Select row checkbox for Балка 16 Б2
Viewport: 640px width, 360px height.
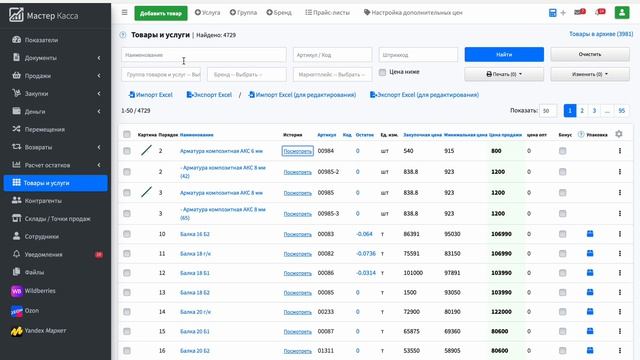127,234
